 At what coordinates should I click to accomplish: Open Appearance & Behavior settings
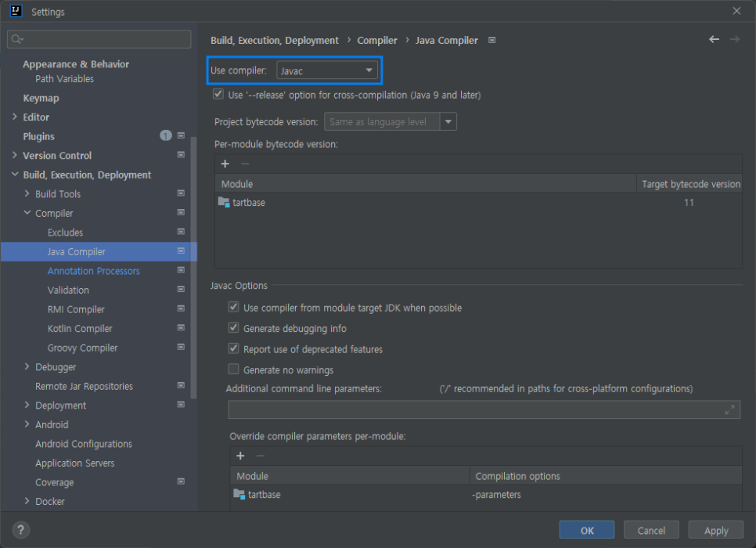point(76,64)
